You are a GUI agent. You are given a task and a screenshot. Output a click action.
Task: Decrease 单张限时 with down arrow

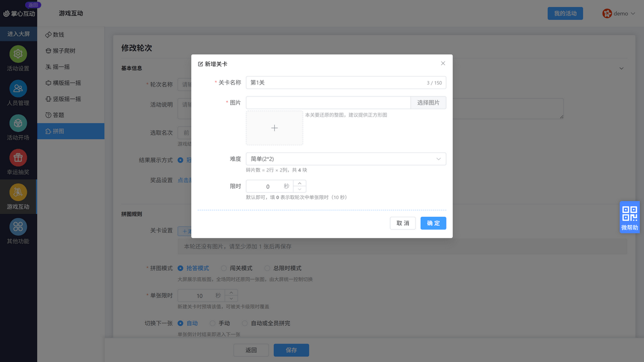(x=231, y=299)
